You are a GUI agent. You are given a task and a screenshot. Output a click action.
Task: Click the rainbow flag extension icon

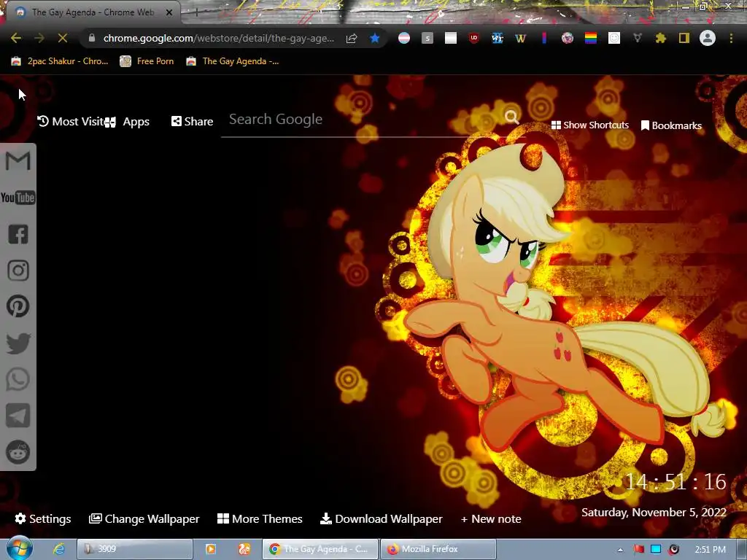(591, 38)
